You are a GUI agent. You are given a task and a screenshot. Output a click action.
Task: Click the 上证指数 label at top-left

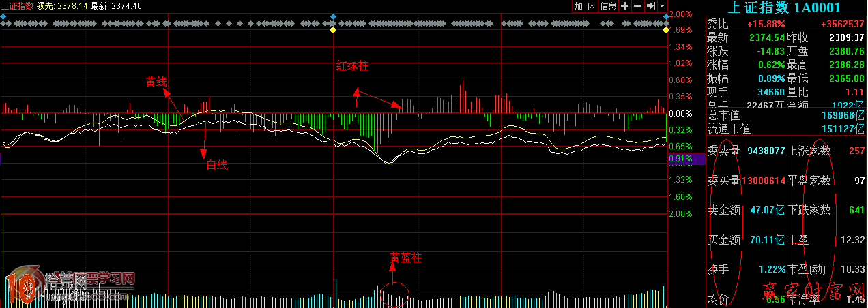pyautogui.click(x=18, y=5)
